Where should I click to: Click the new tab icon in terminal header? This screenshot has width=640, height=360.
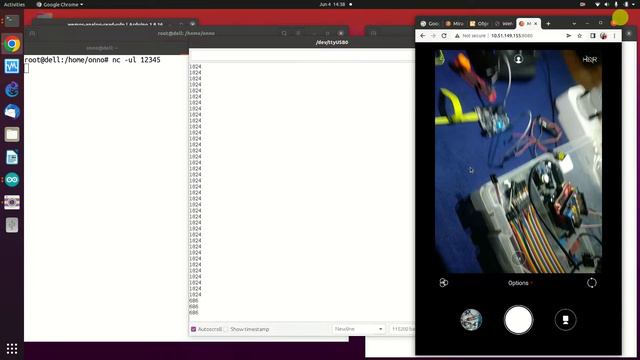[x=32, y=33]
